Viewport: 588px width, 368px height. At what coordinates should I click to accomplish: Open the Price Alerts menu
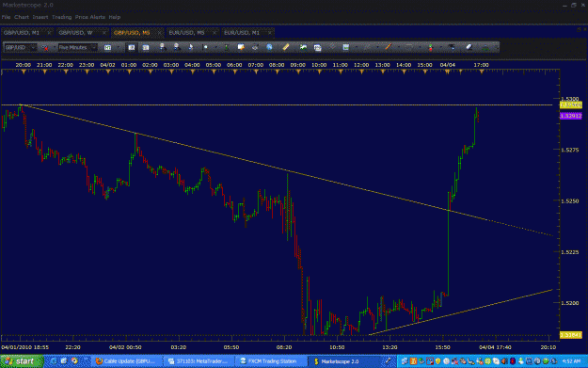(90, 17)
